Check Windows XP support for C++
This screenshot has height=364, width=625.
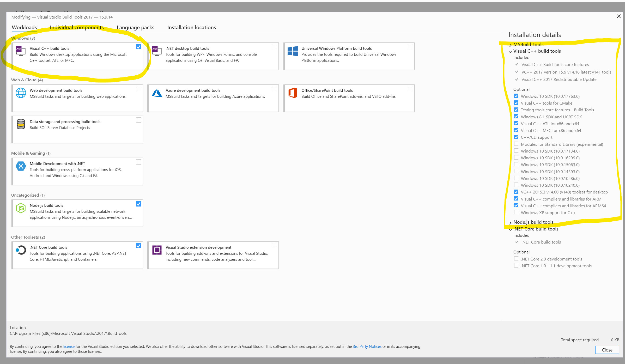pyautogui.click(x=516, y=212)
